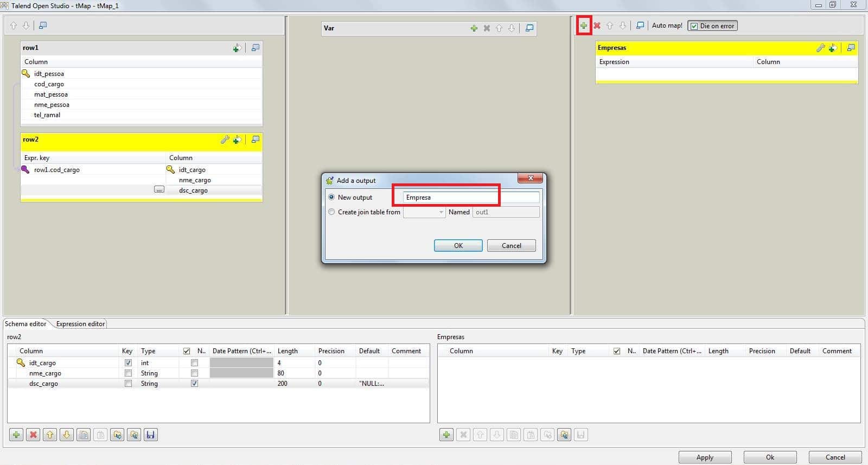Click the New output name text field
Viewport: 868px width, 465px height.
click(x=471, y=198)
